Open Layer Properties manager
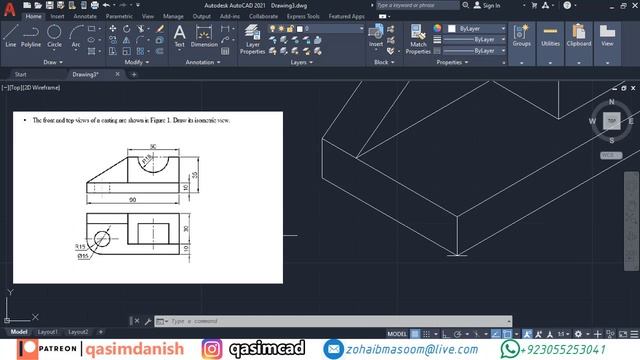Screen dimensions: 640x360 click(x=252, y=39)
